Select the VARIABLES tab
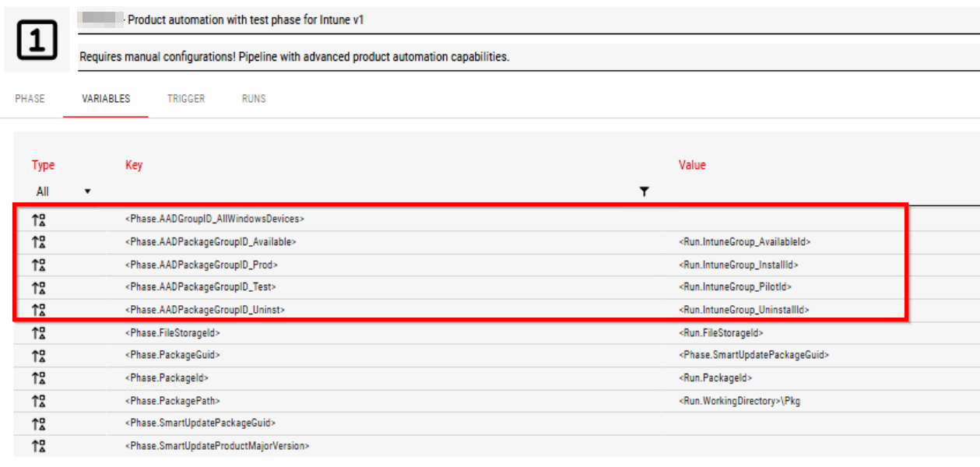Screen dimensions: 980x467 point(106,99)
